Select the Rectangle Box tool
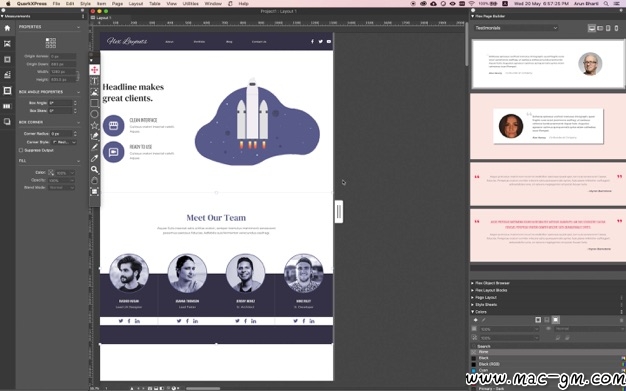This screenshot has height=391, width=626. click(94, 103)
